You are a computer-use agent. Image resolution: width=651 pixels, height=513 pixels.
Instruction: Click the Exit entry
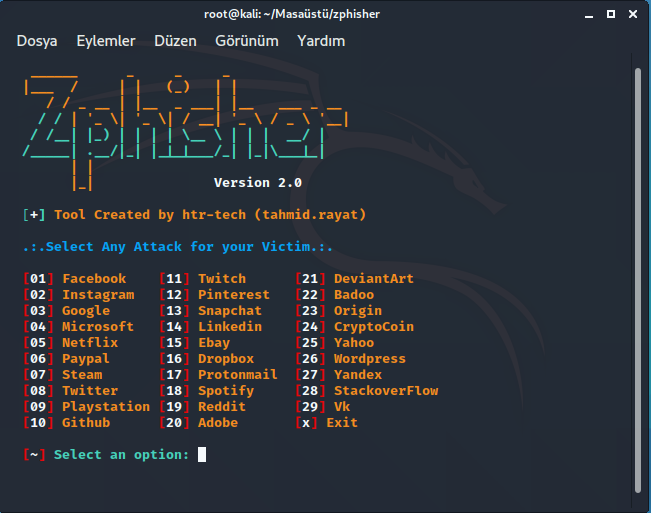(342, 423)
